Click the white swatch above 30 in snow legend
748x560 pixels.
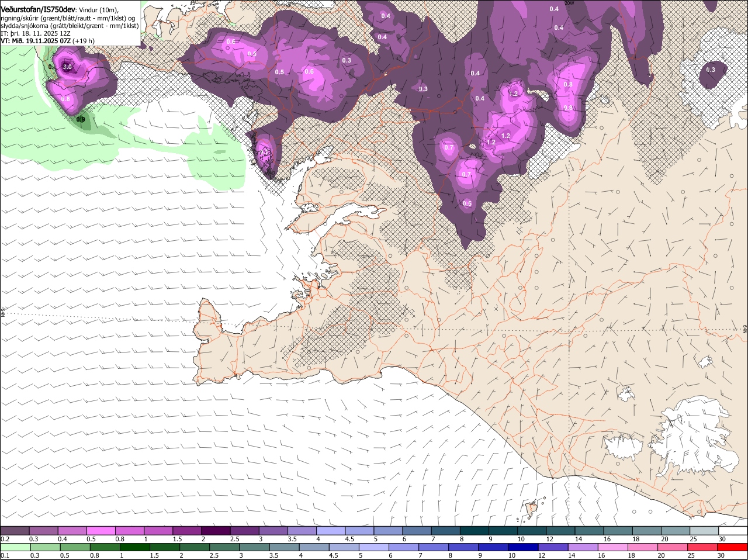pyautogui.click(x=733, y=530)
